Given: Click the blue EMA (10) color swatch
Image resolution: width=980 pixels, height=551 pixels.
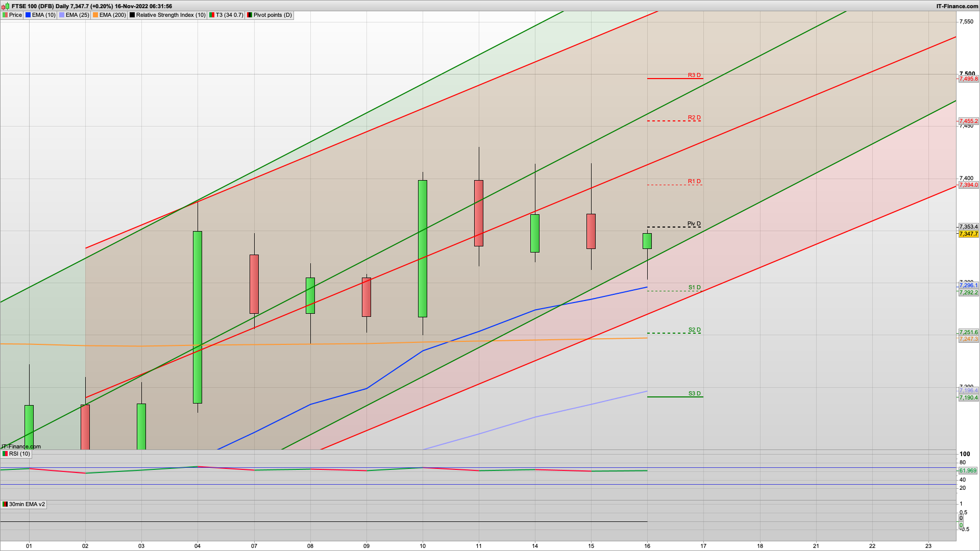Looking at the screenshot, I should (28, 15).
